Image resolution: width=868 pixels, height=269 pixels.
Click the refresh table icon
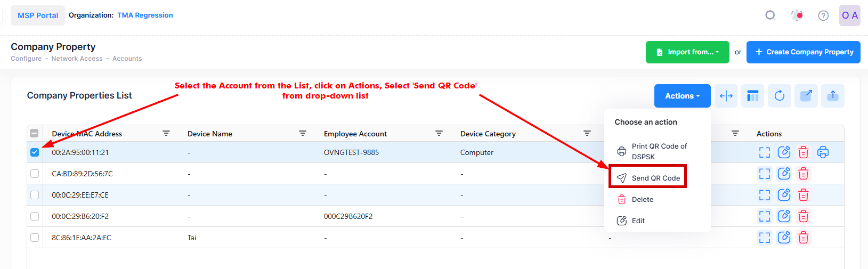pyautogui.click(x=779, y=96)
